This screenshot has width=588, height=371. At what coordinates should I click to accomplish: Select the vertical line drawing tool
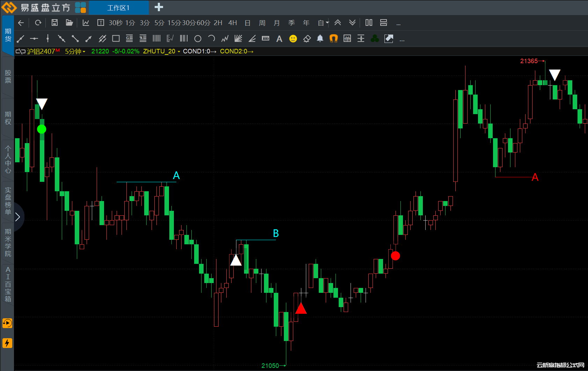coord(48,38)
